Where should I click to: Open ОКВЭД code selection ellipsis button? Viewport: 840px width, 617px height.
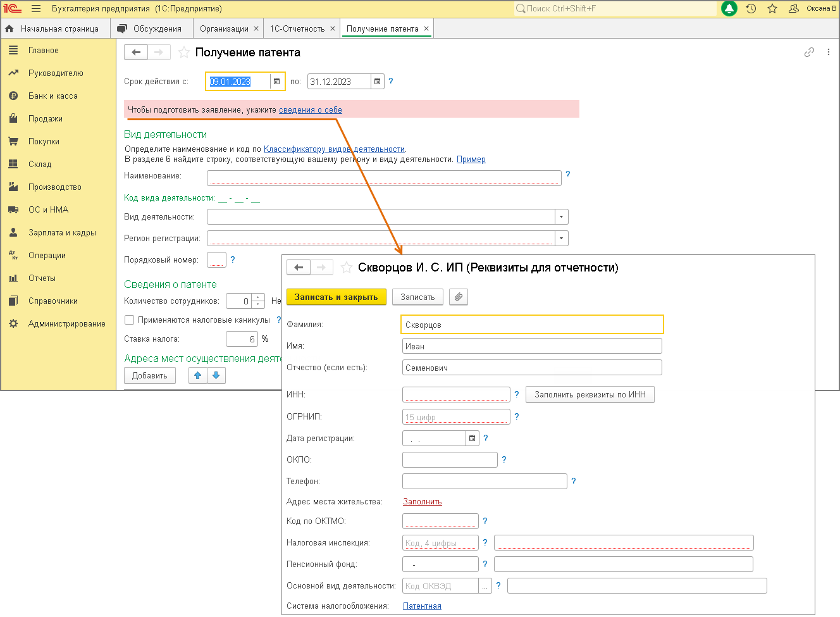[485, 586]
